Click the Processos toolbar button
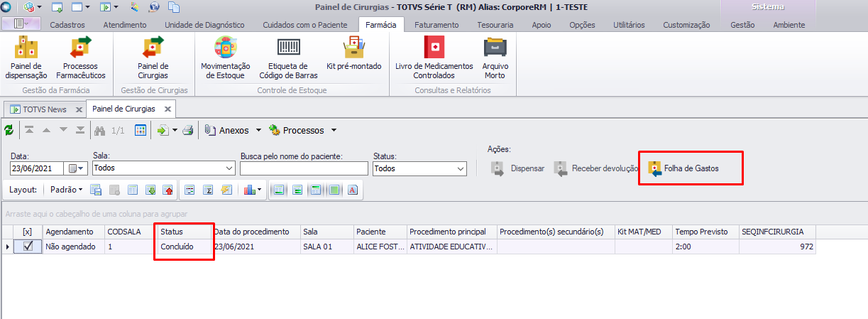This screenshot has width=868, height=319. click(x=297, y=131)
